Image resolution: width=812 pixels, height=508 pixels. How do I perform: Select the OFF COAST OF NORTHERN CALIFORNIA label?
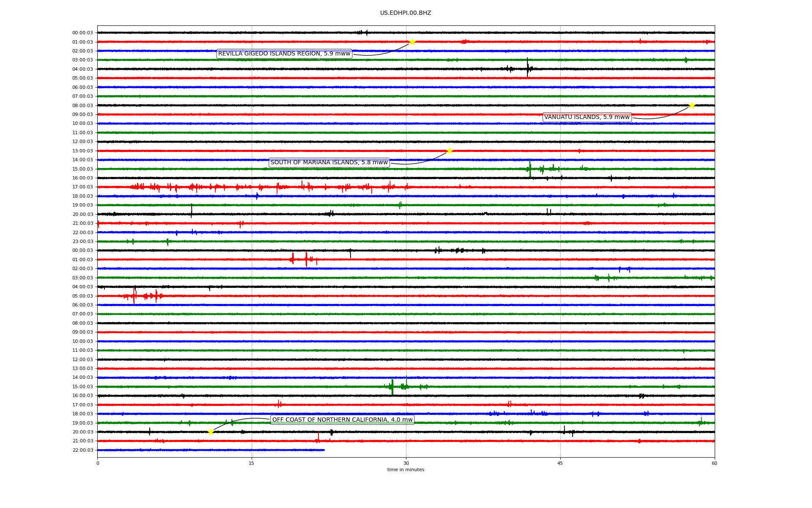pos(342,420)
